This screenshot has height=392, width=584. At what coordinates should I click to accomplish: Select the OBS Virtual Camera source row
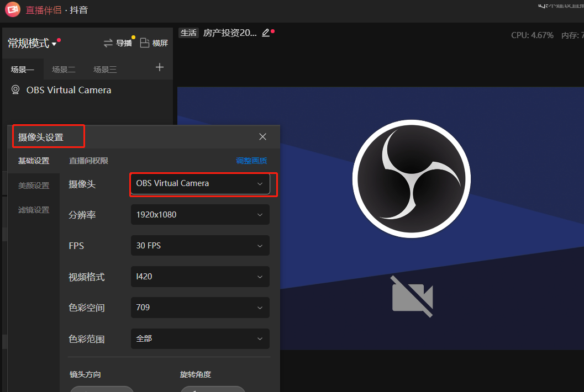[x=87, y=90]
